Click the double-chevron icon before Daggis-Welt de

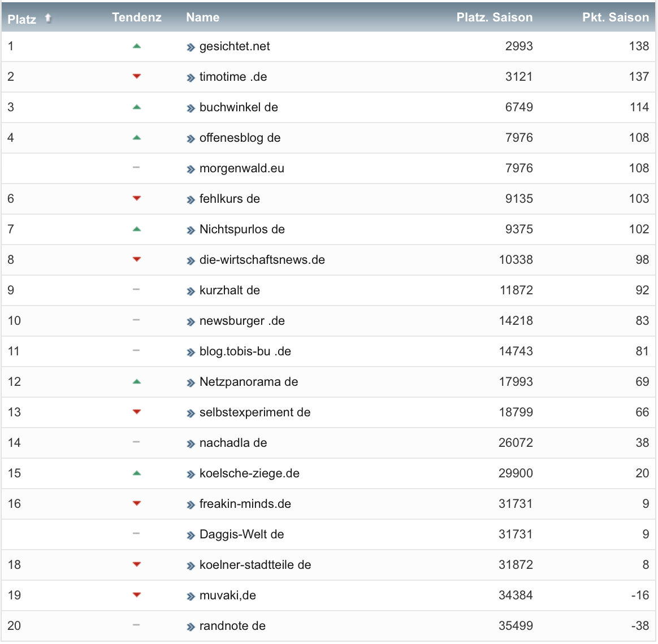pos(191,536)
